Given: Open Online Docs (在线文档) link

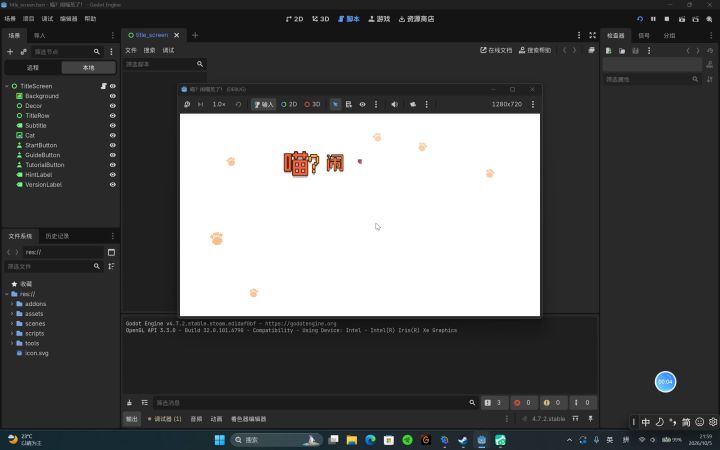Looking at the screenshot, I should (x=496, y=50).
